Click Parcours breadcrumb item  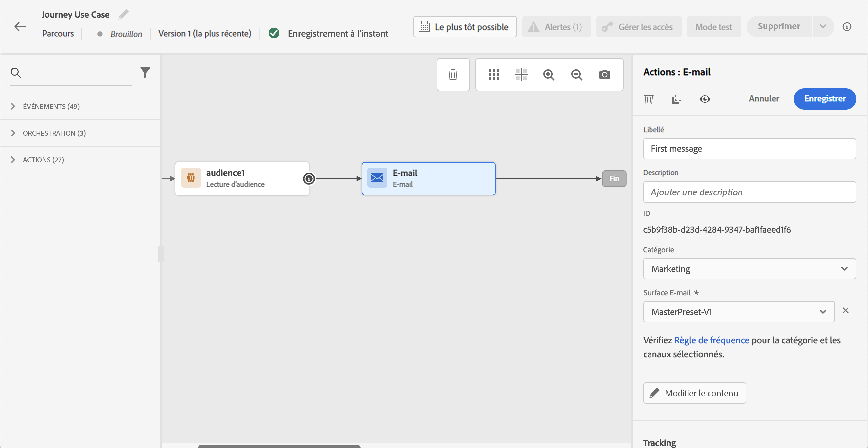[58, 34]
